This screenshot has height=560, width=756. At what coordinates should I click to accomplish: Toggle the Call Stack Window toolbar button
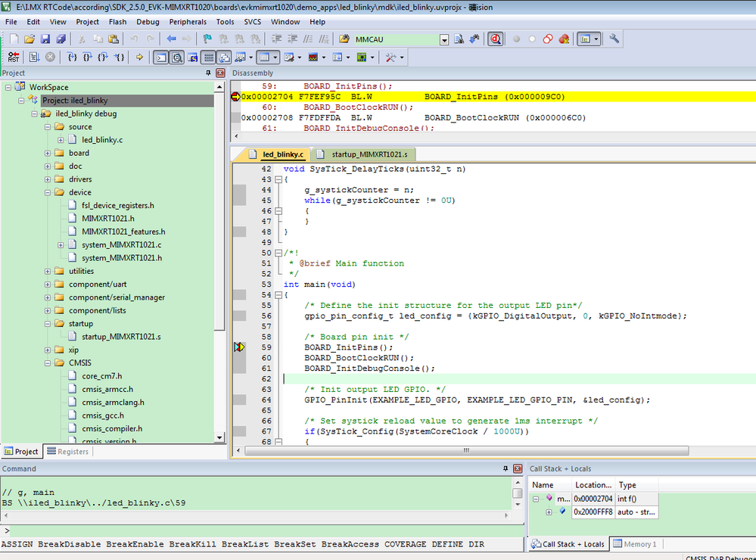[x=225, y=58]
